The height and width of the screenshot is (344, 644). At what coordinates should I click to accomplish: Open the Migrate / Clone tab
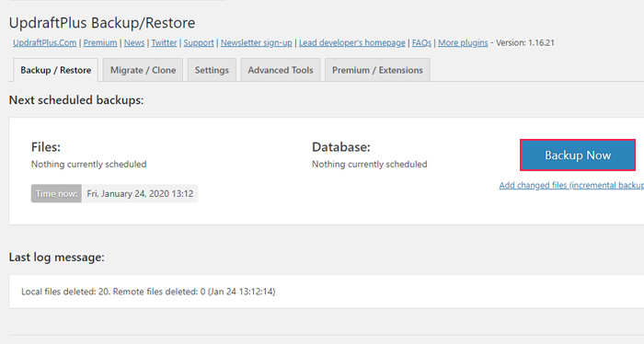pyautogui.click(x=143, y=70)
